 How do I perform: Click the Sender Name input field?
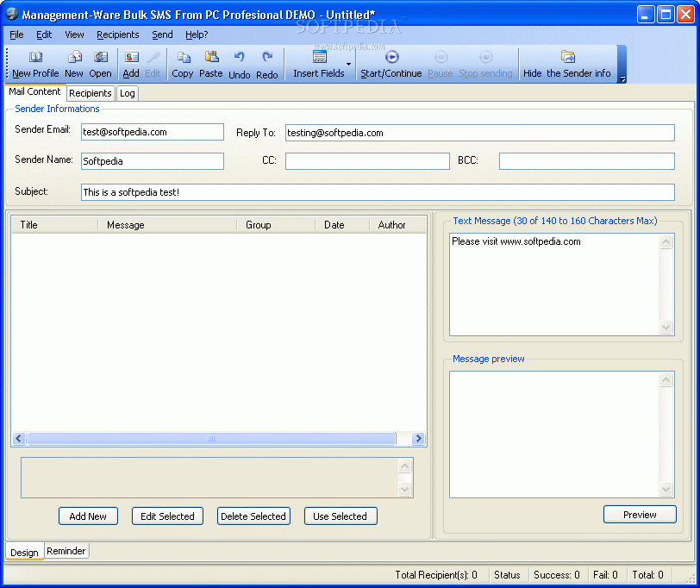click(153, 161)
